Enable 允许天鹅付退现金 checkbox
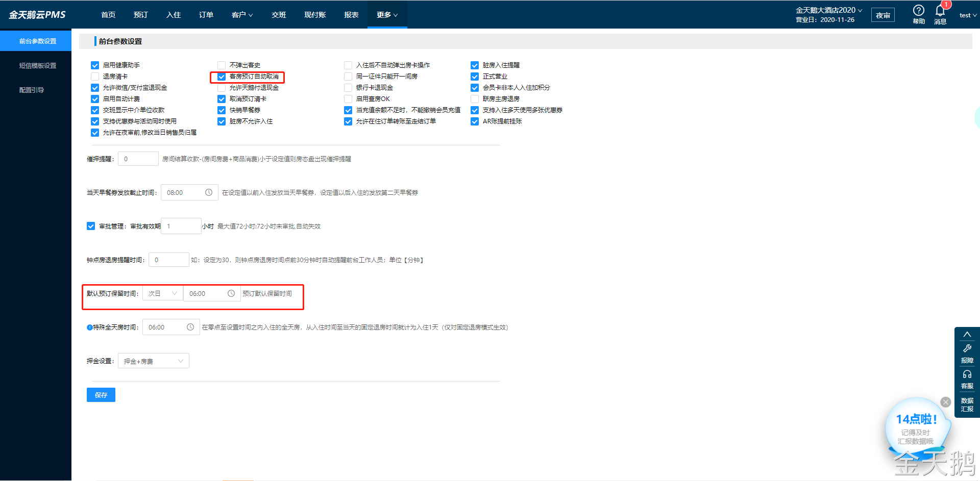980x481 pixels. coord(222,88)
